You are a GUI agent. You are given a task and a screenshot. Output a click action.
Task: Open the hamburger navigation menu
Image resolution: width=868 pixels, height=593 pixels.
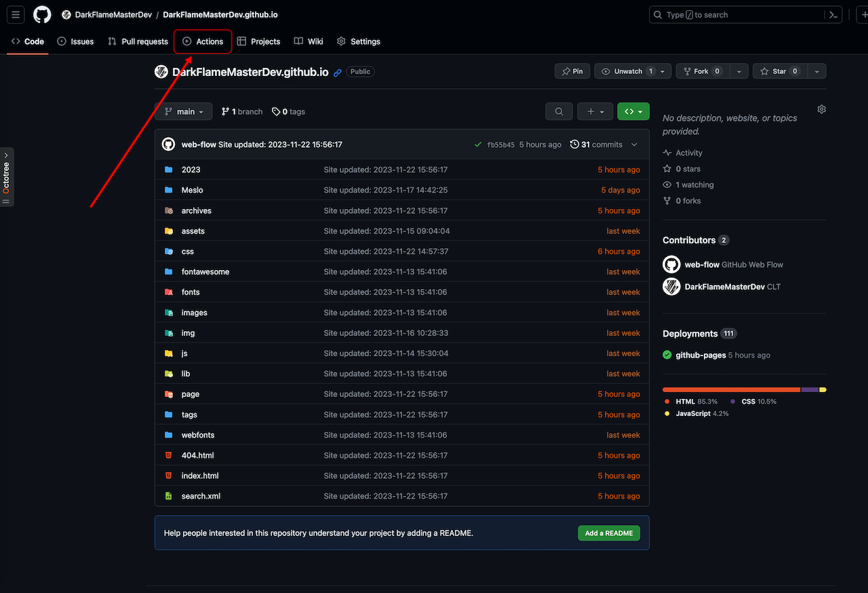(16, 14)
